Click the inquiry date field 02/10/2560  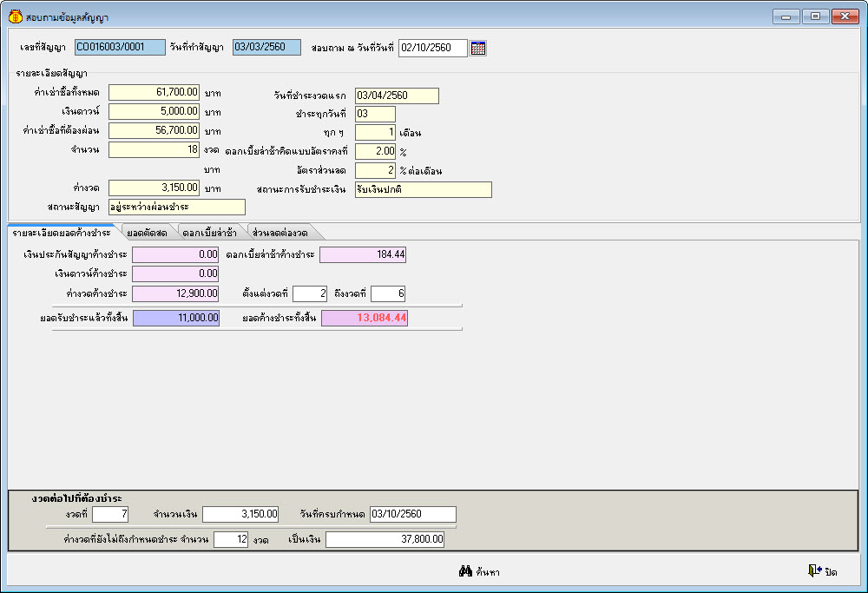pos(433,48)
